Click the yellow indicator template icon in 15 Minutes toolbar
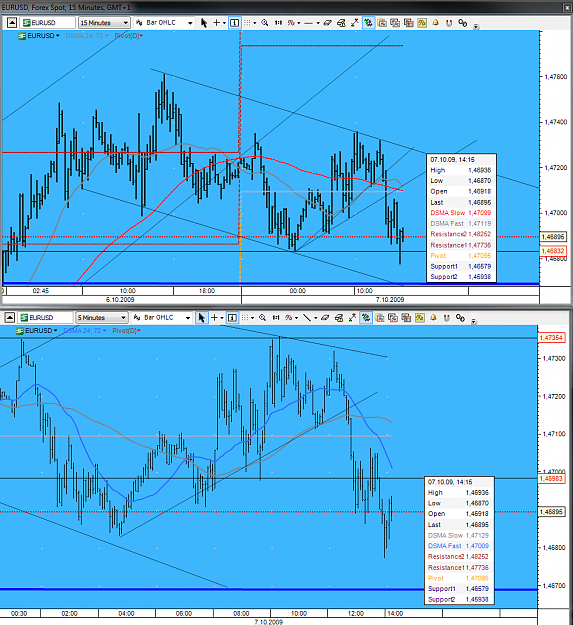The width and height of the screenshot is (573, 625). [x=422, y=23]
